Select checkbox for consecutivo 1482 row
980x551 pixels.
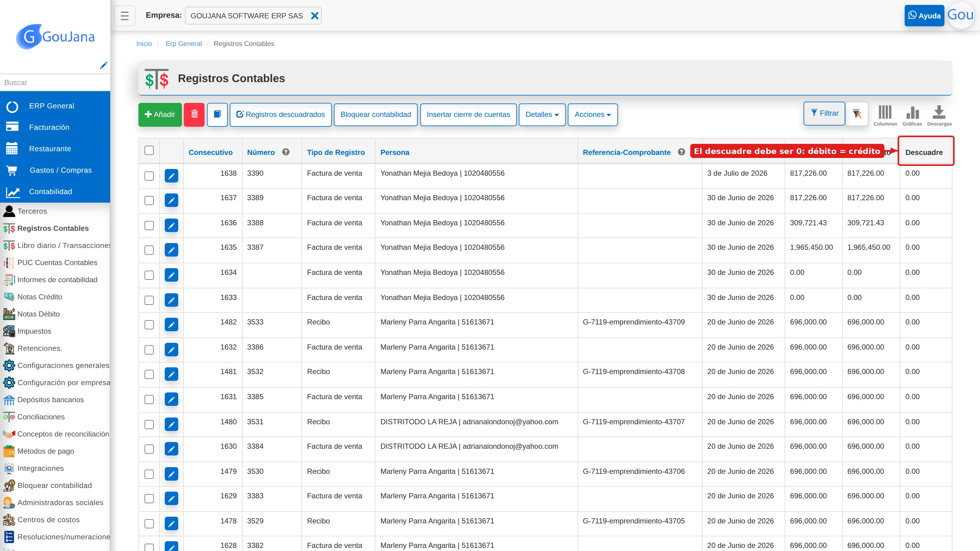click(x=149, y=325)
